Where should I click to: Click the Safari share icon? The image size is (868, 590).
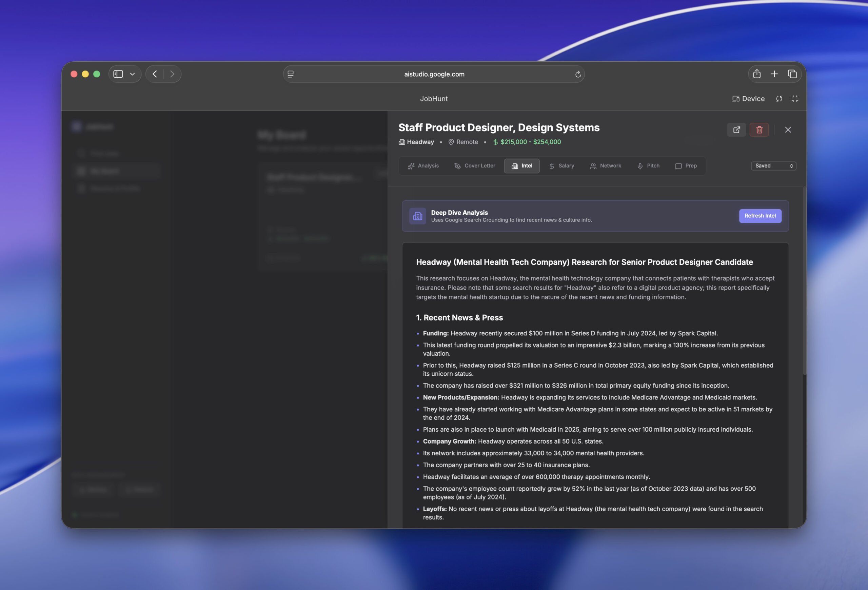pos(757,74)
